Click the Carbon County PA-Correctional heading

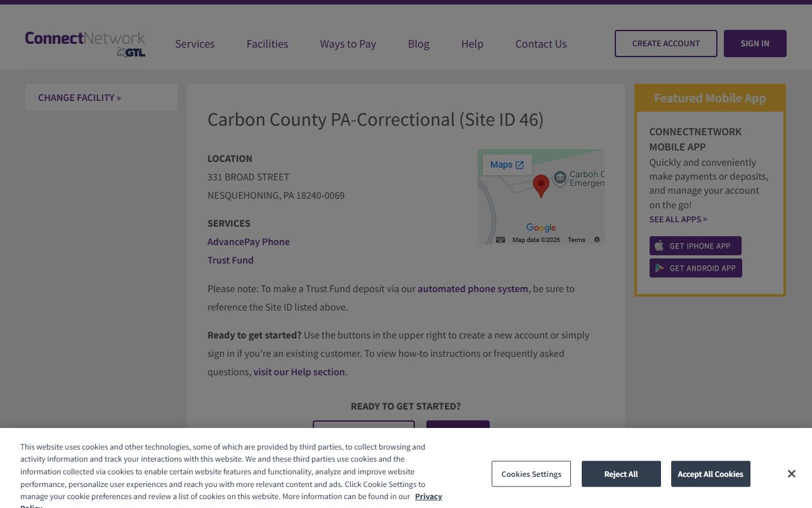(376, 119)
